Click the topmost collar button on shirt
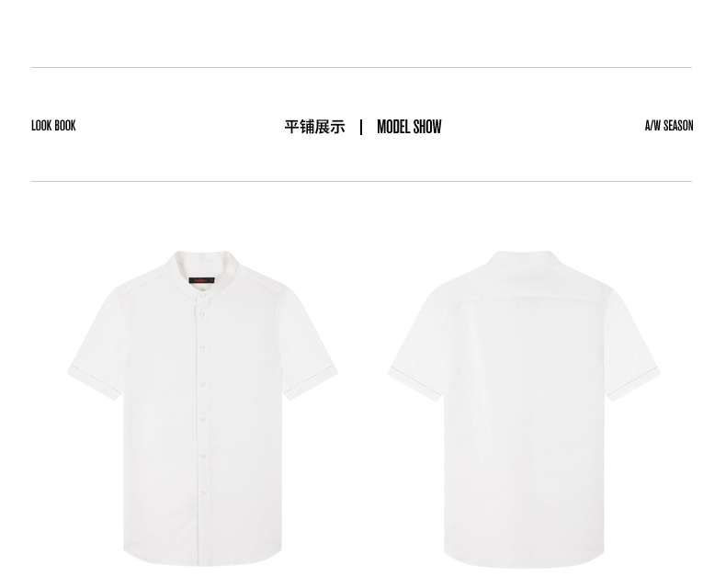This screenshot has width=726, height=588. [x=202, y=295]
